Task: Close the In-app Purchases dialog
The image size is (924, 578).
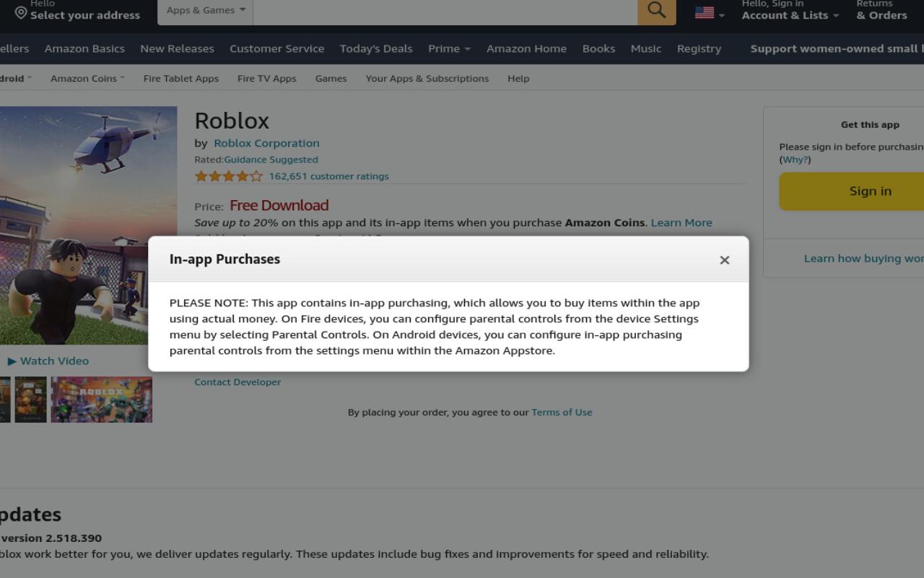Action: pos(725,260)
